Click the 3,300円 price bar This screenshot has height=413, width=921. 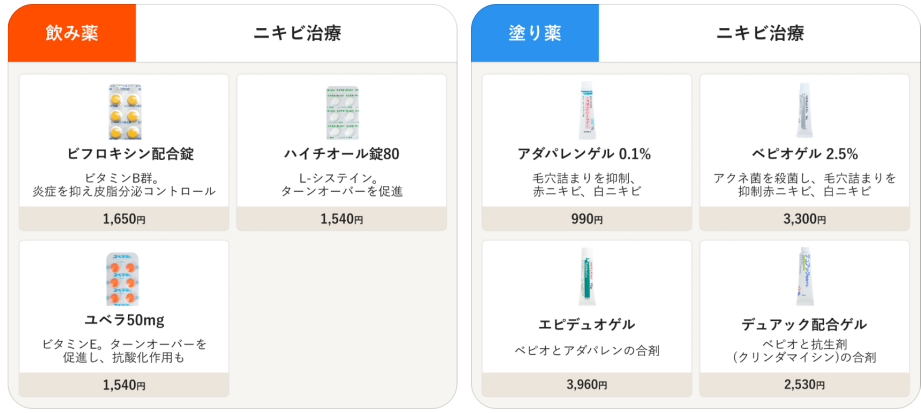click(804, 219)
